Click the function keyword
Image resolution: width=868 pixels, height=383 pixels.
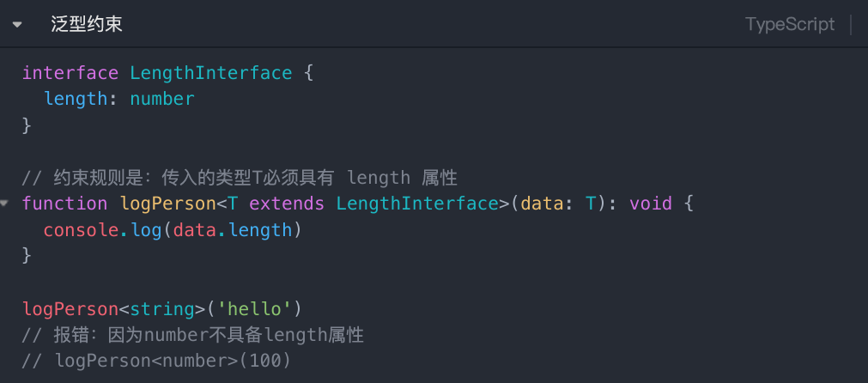click(x=64, y=204)
